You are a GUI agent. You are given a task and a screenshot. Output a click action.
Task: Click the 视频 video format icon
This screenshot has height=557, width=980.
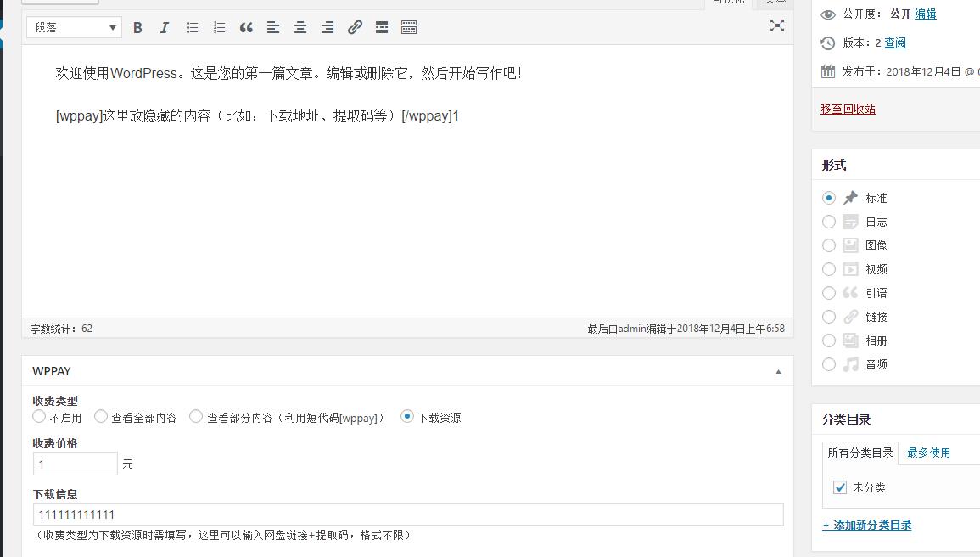(851, 269)
